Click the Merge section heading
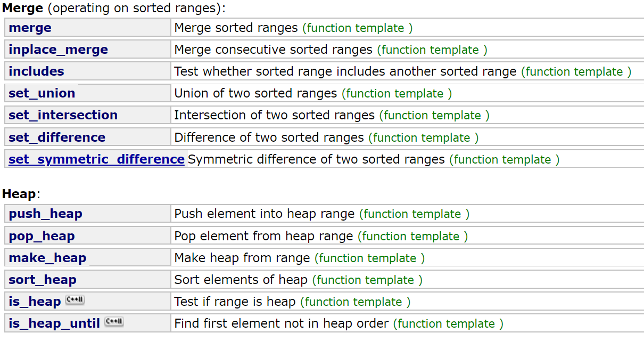This screenshot has width=644, height=341. pyautogui.click(x=19, y=8)
